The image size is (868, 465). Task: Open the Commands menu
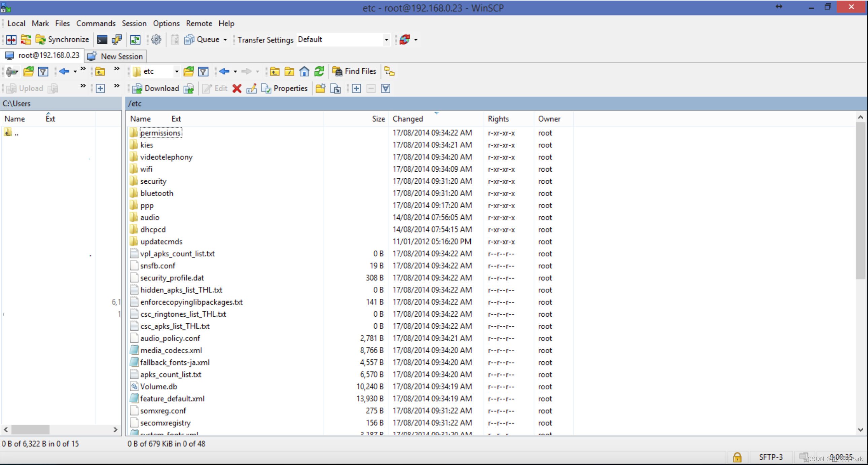point(96,24)
